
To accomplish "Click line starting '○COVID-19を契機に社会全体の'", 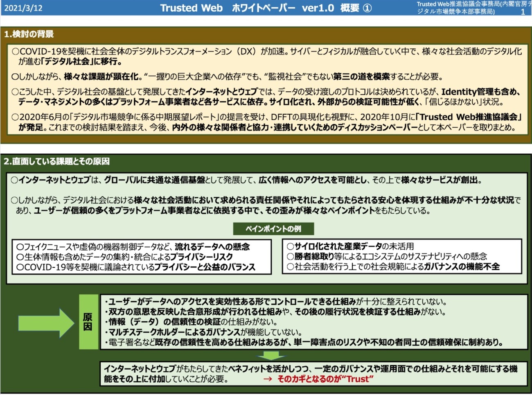I will (x=267, y=51).
